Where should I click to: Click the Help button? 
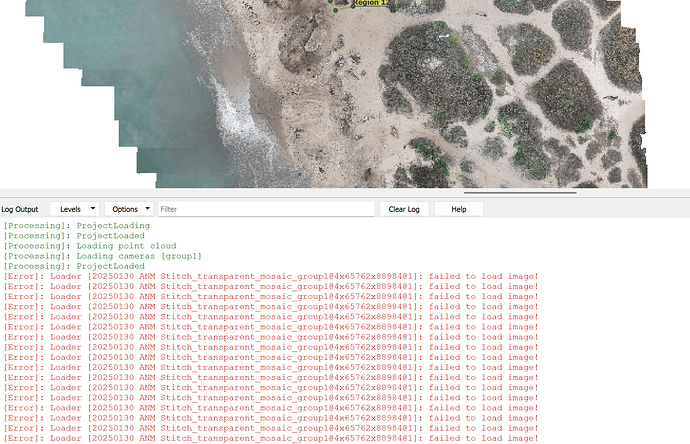pyautogui.click(x=459, y=209)
